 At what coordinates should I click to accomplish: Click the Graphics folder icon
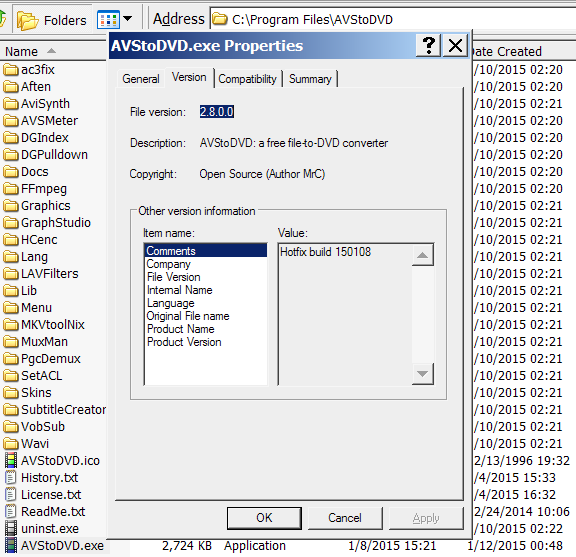click(10, 205)
